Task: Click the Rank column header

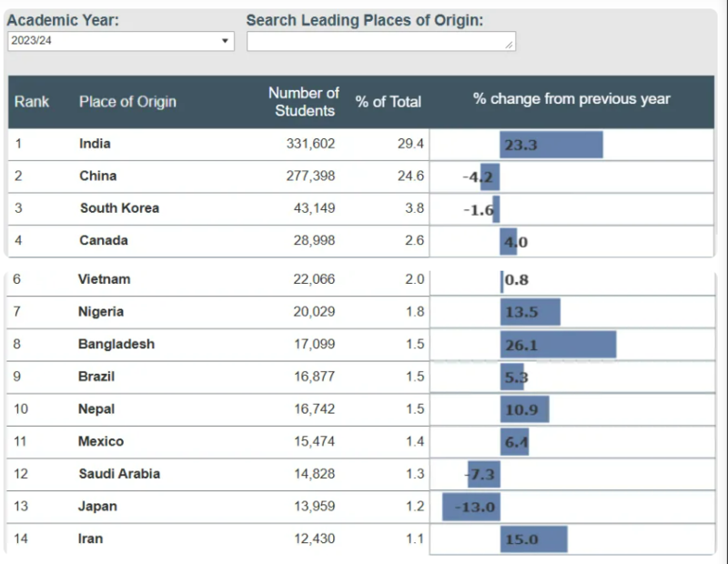Action: coord(32,101)
